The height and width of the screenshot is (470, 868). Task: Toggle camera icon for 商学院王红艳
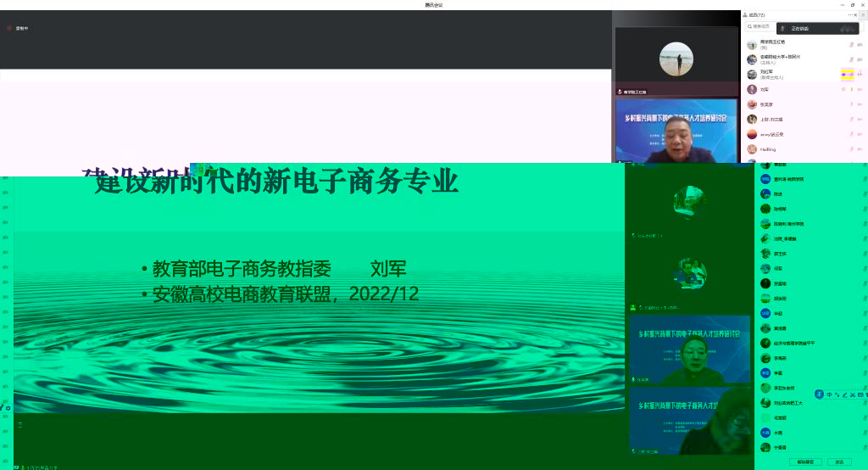click(x=860, y=44)
